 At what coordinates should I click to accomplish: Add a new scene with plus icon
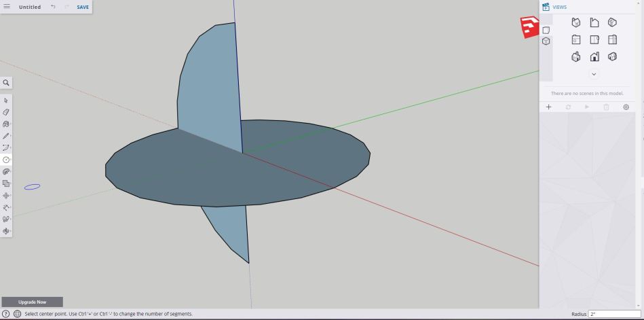coord(548,107)
